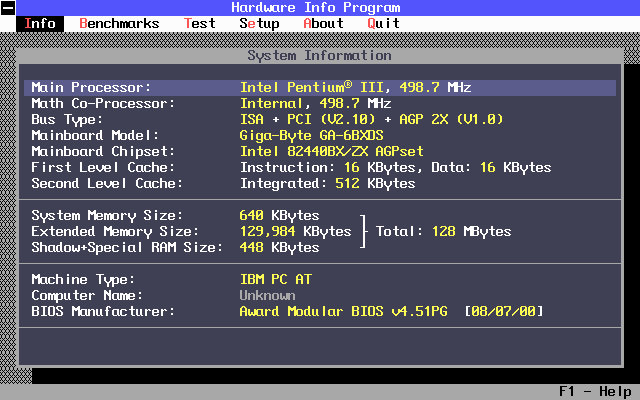
Task: Click the system menu icon at top-left
Action: coord(7,7)
